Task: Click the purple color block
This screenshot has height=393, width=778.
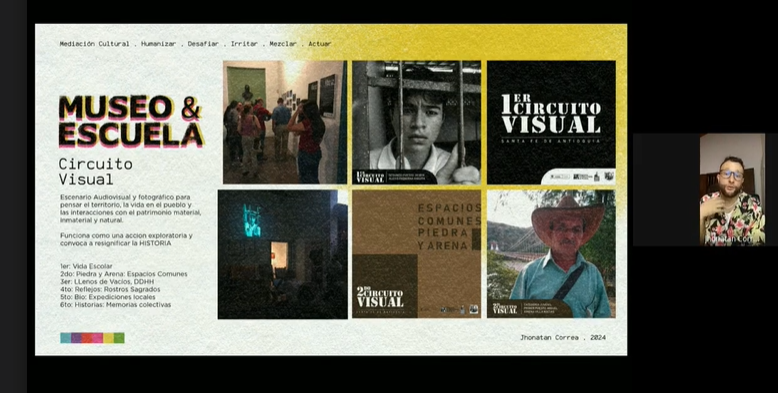Action: (76, 338)
